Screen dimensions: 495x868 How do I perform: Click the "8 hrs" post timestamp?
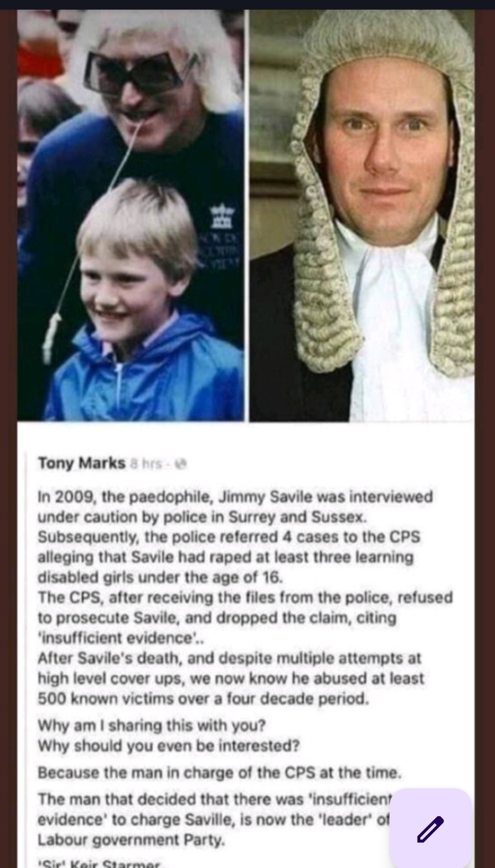click(x=147, y=464)
